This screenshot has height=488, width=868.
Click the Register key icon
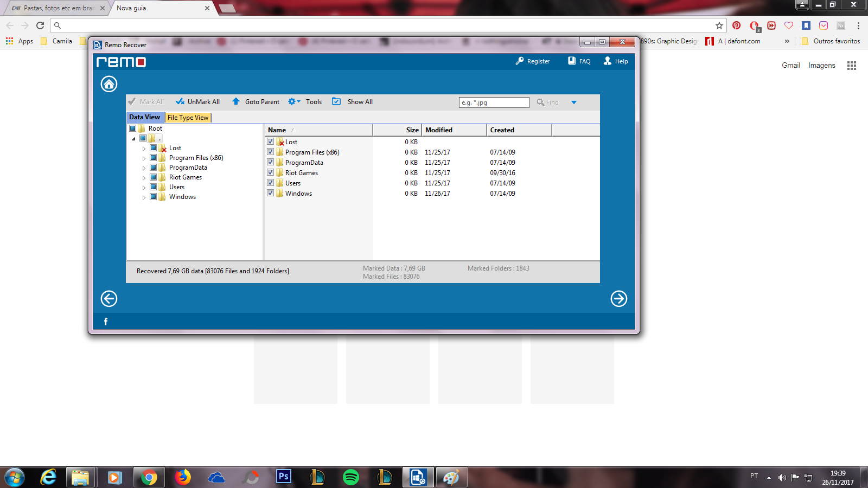point(520,61)
